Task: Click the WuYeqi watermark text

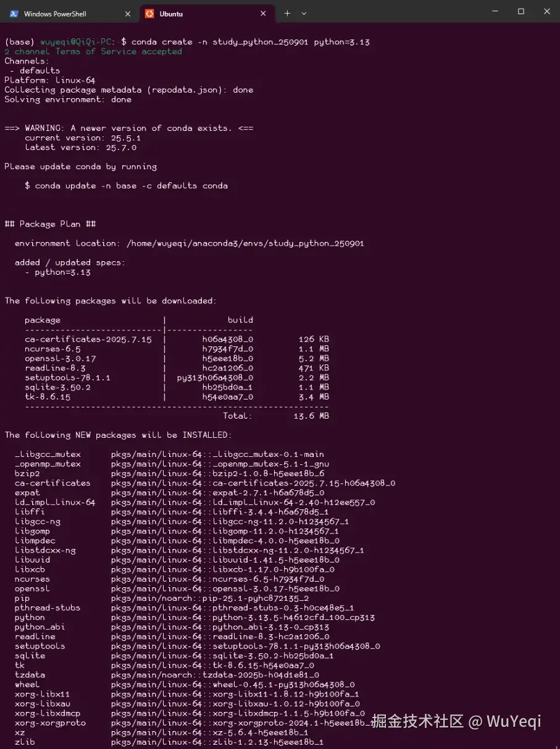Action: pos(456,721)
